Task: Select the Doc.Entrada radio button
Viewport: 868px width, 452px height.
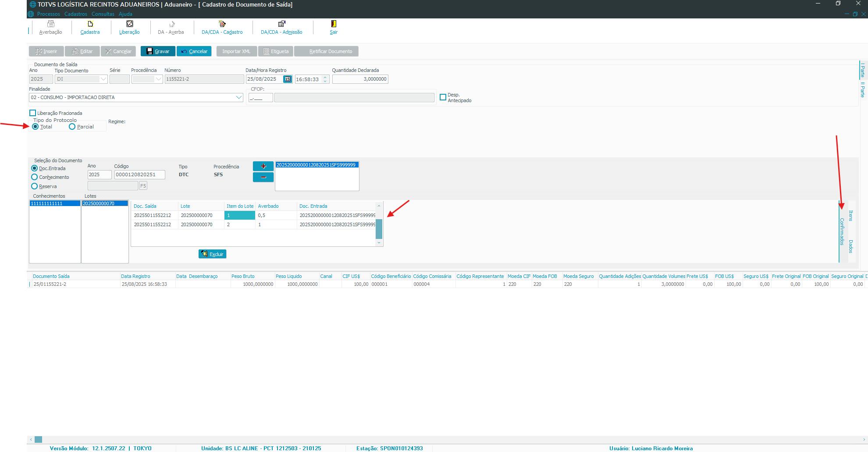Action: (x=34, y=168)
